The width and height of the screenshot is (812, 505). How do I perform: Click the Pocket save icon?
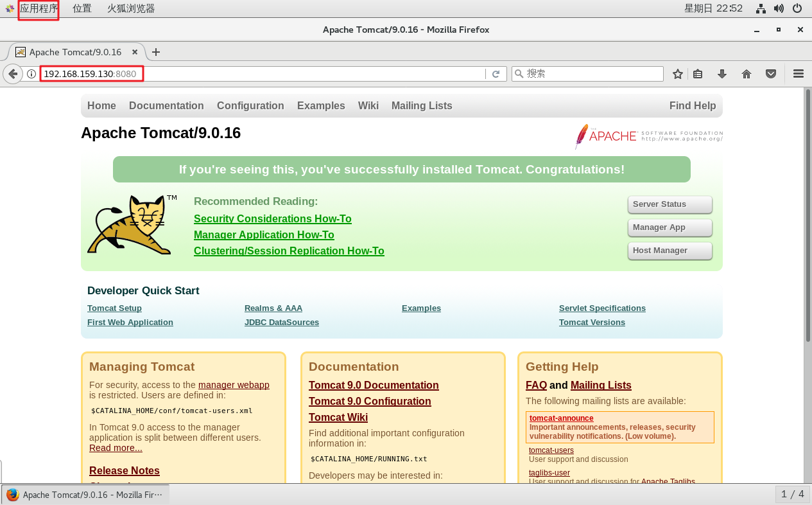771,74
